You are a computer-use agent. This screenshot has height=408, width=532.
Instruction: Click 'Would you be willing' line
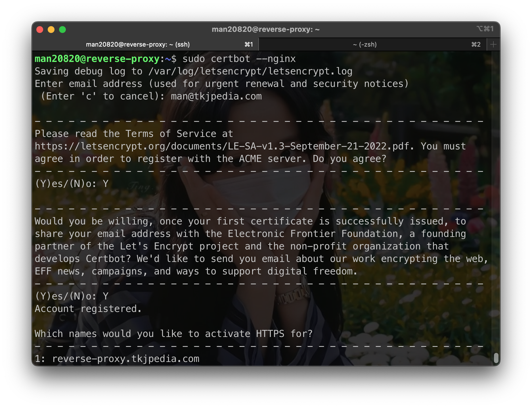click(x=250, y=221)
